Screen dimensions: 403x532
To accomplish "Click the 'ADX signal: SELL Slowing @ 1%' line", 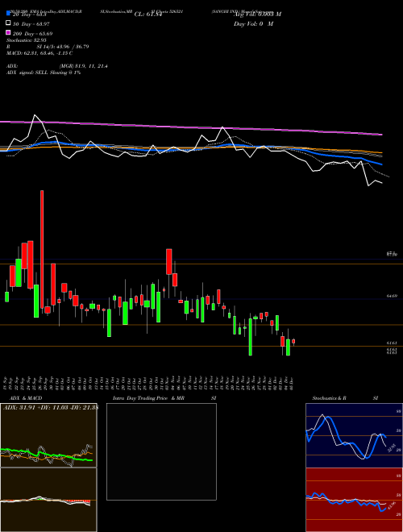I will click(44, 73).
